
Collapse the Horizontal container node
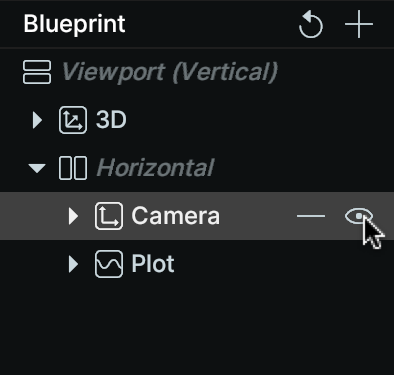37,168
